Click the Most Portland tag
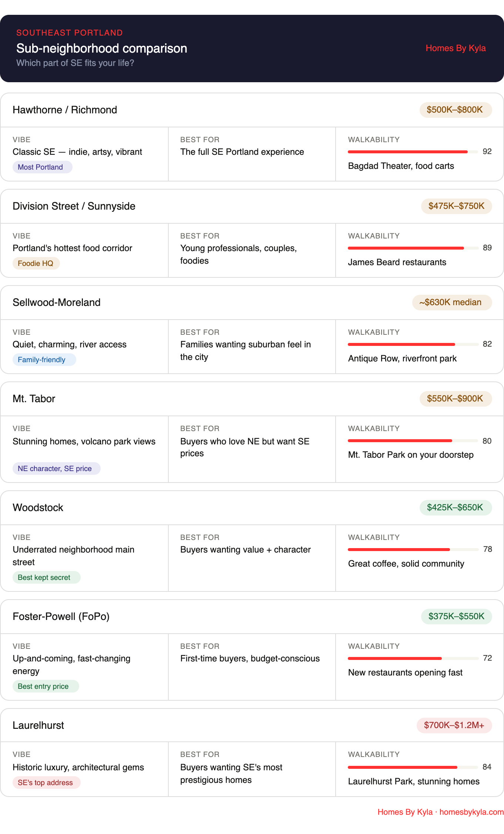Viewport: 504px width, 834px height. click(x=42, y=167)
